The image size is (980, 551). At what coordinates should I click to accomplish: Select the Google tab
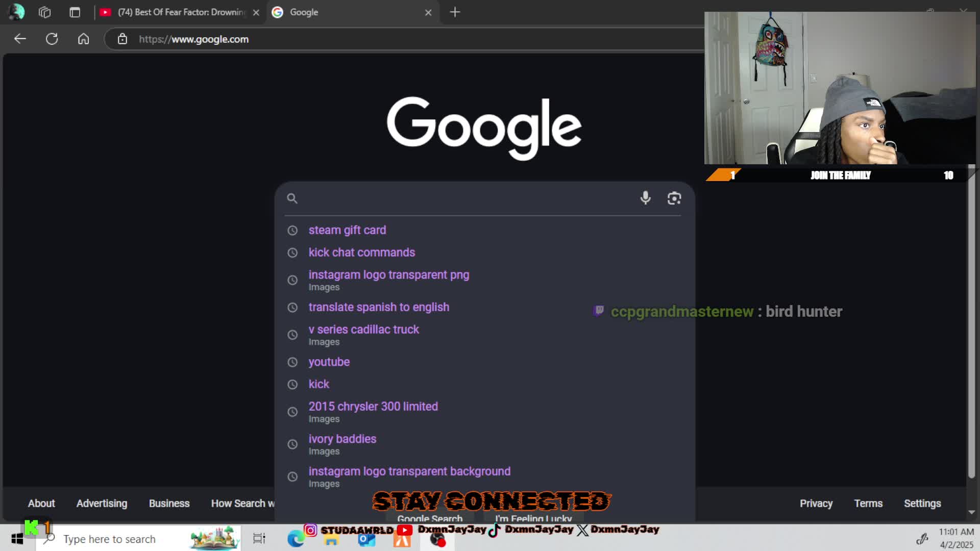(x=352, y=12)
